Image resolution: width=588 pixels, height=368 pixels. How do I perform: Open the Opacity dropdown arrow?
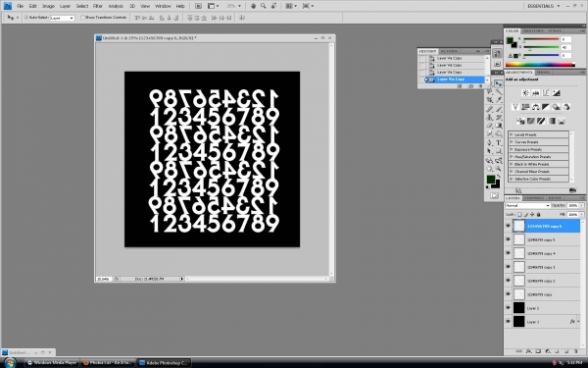pyautogui.click(x=581, y=205)
